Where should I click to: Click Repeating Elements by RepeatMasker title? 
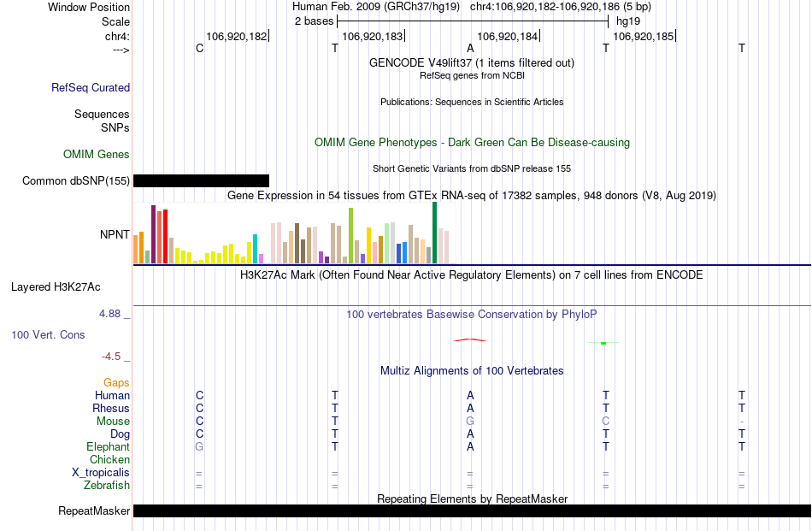tap(473, 499)
